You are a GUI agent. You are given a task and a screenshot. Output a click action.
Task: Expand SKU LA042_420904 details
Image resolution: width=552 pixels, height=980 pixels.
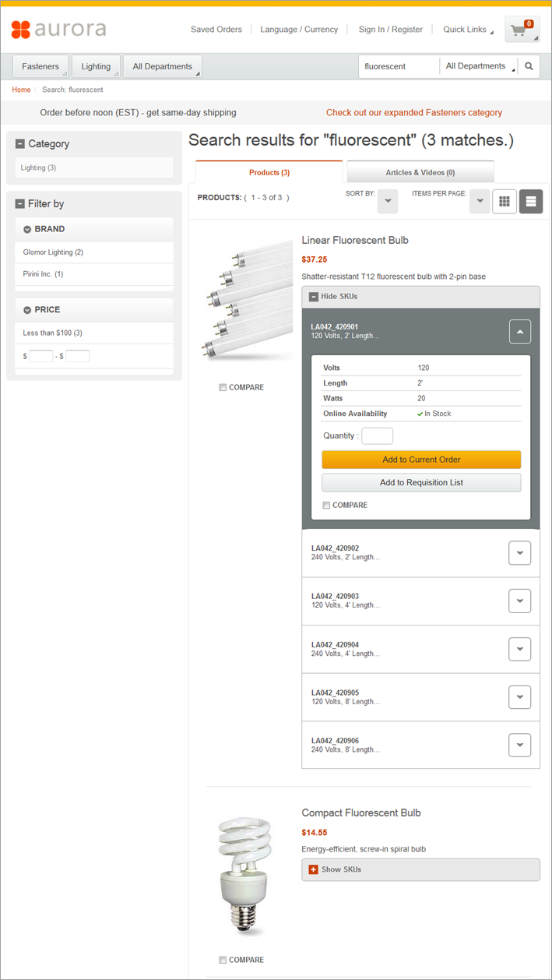point(520,649)
